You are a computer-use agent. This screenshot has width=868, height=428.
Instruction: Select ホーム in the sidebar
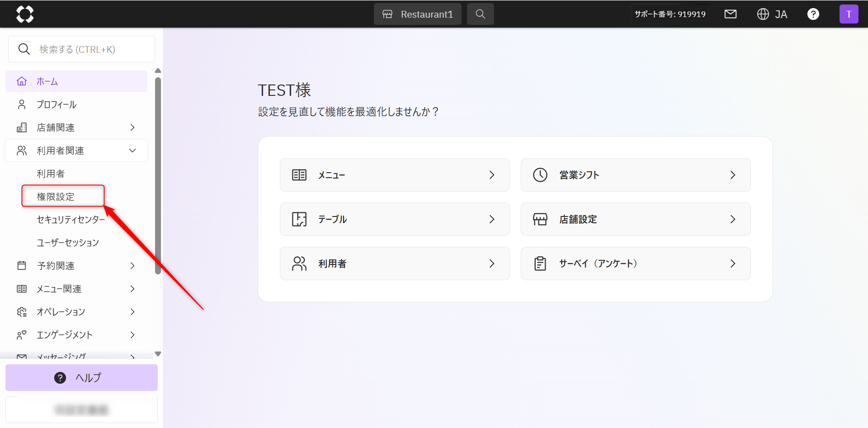pyautogui.click(x=76, y=81)
